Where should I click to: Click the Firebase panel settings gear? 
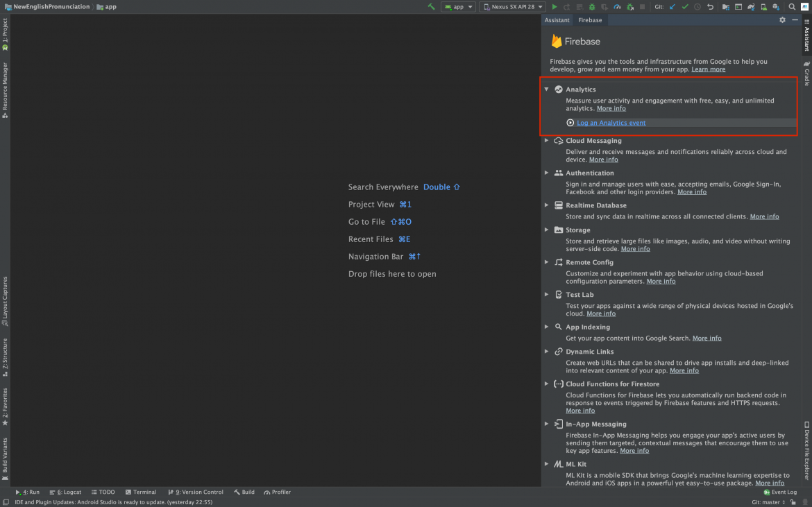tap(782, 20)
